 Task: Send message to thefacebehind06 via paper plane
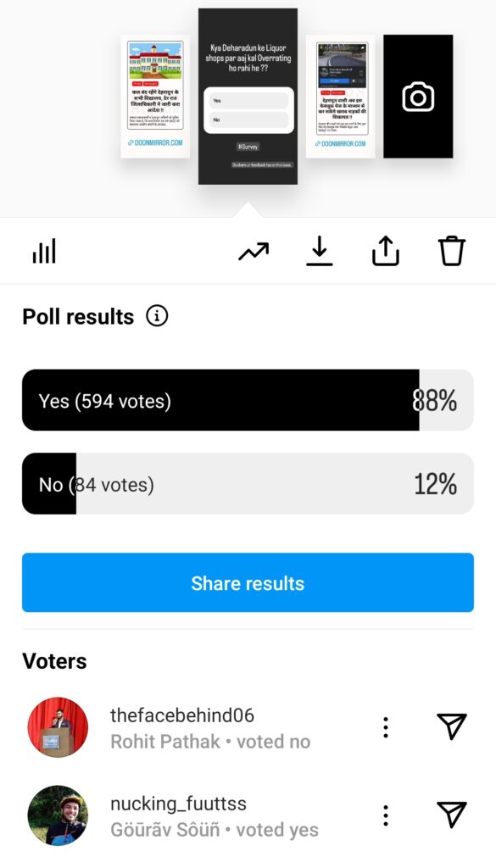point(451,726)
